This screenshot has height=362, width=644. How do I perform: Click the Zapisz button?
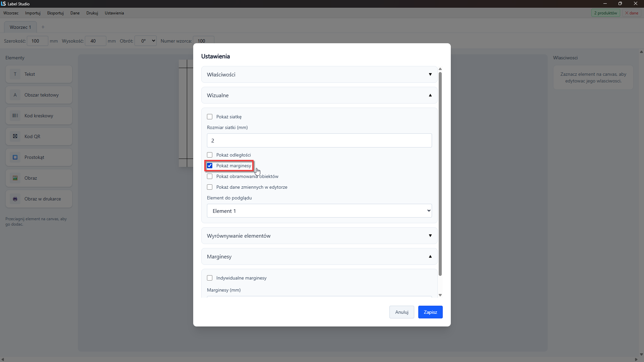pyautogui.click(x=430, y=312)
